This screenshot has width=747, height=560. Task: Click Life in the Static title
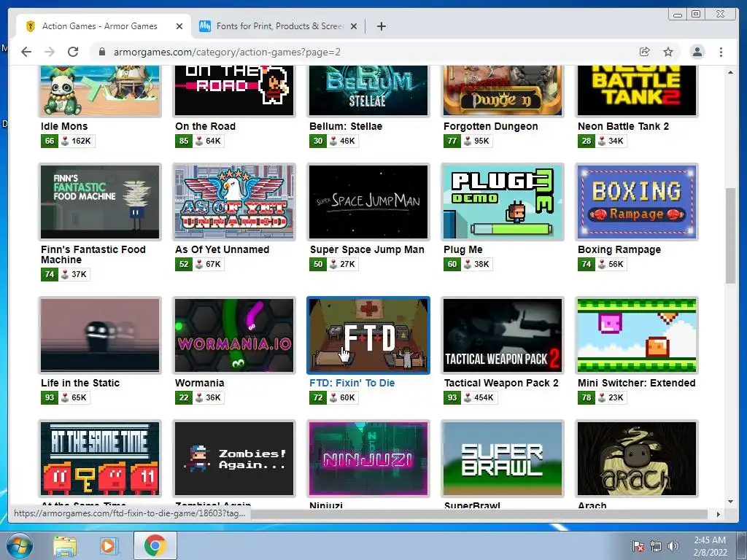[80, 383]
